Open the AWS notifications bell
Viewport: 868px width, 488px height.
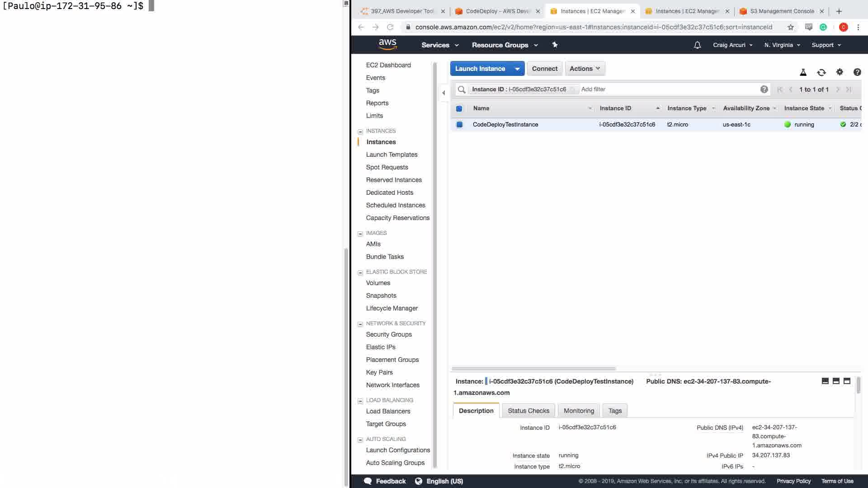coord(697,45)
